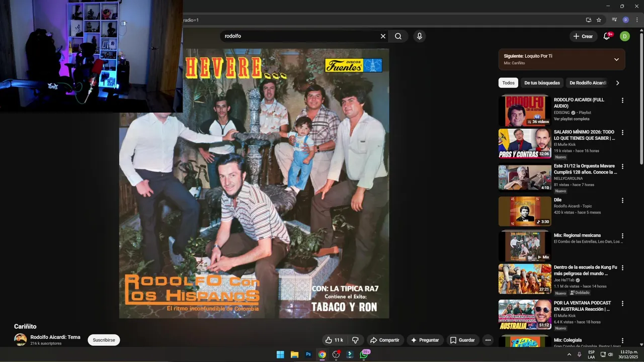Image resolution: width=644 pixels, height=362 pixels.
Task: Open options for POR LA VENTANA PODCAST
Action: (622, 304)
